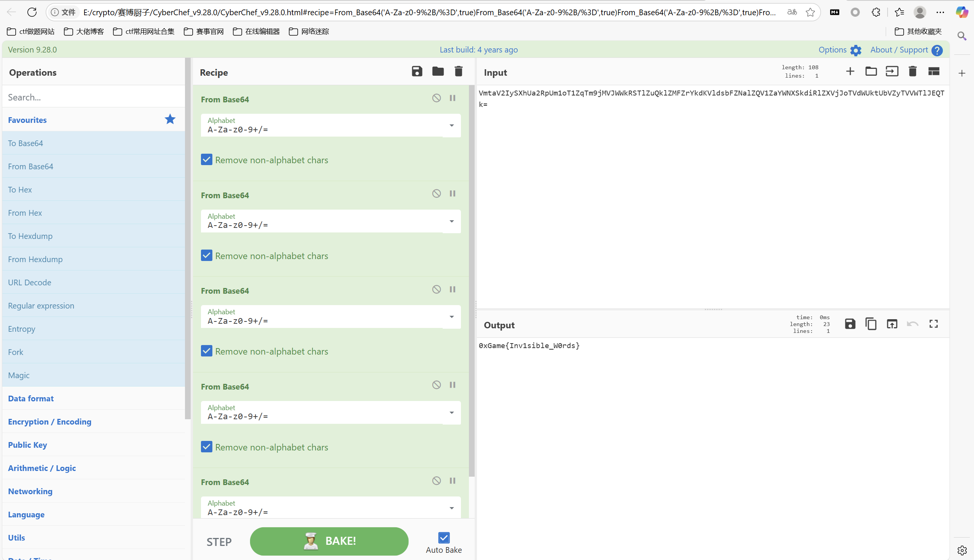
Task: Move output to input icon
Action: click(892, 324)
